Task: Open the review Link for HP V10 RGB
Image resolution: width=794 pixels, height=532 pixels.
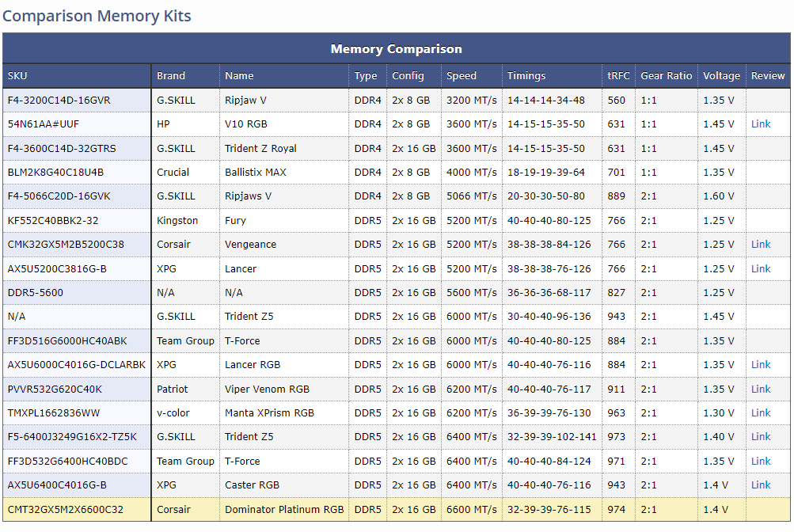Action: click(761, 124)
